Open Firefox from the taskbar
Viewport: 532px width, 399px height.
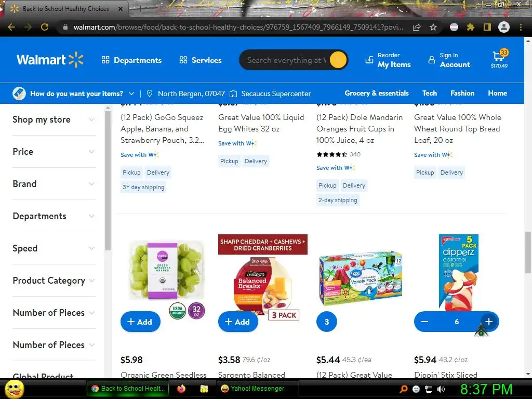181,389
